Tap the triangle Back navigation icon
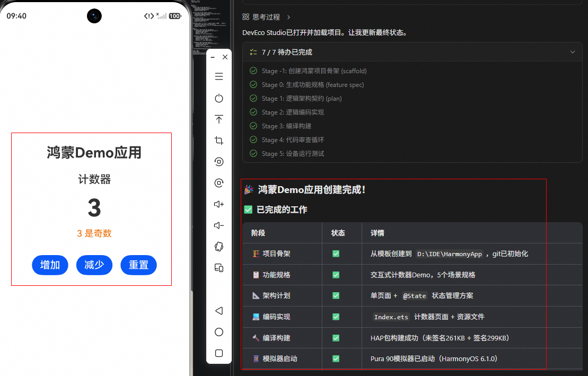 pos(219,311)
